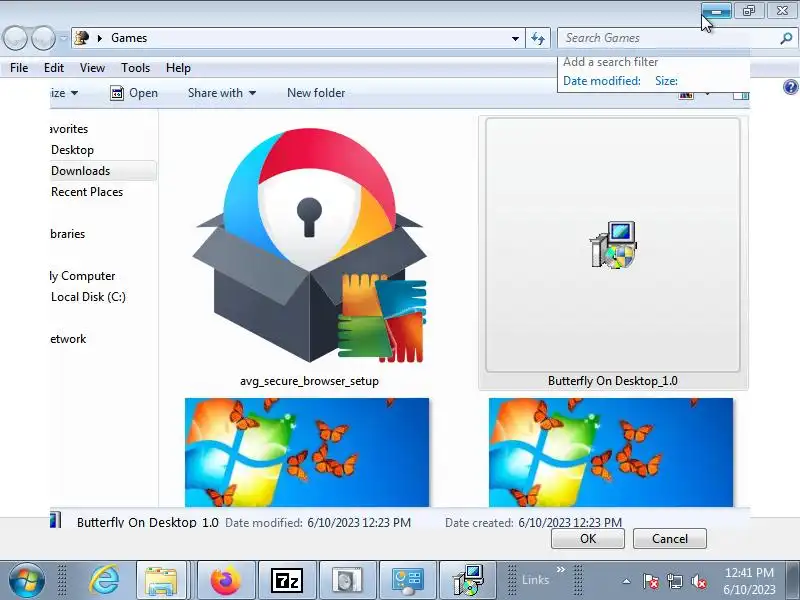The image size is (800, 600).
Task: Select Computer in navigation pane
Action: [83, 276]
